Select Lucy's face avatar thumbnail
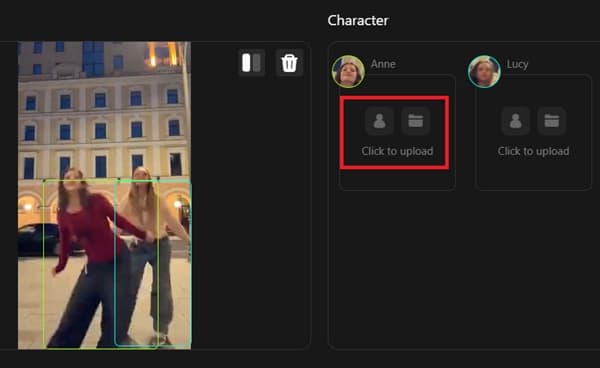 tap(484, 72)
